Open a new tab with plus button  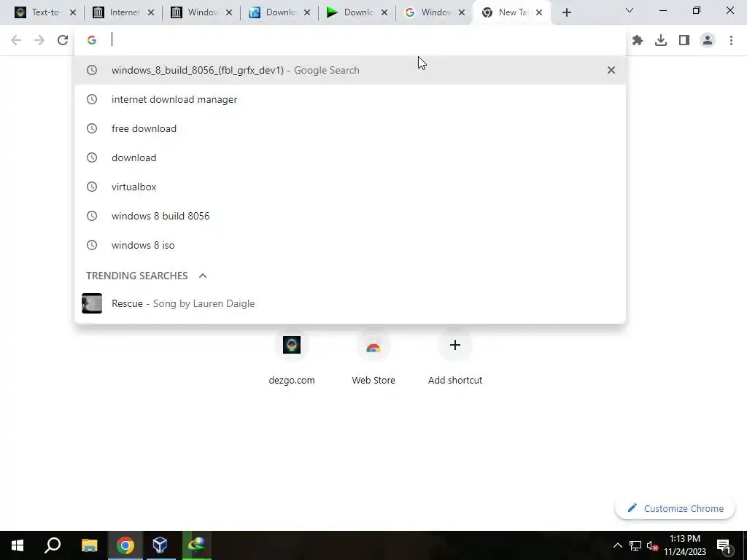click(566, 12)
